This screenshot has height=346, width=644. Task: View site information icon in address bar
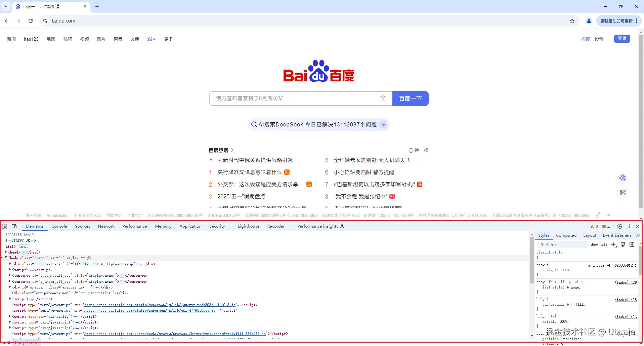click(45, 21)
